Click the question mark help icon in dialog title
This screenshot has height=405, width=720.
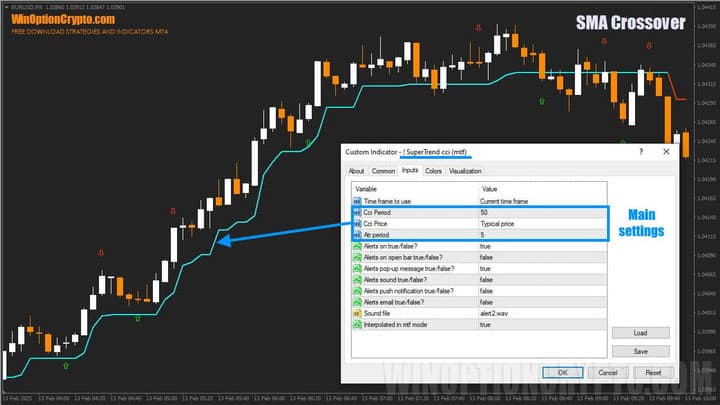pyautogui.click(x=641, y=152)
